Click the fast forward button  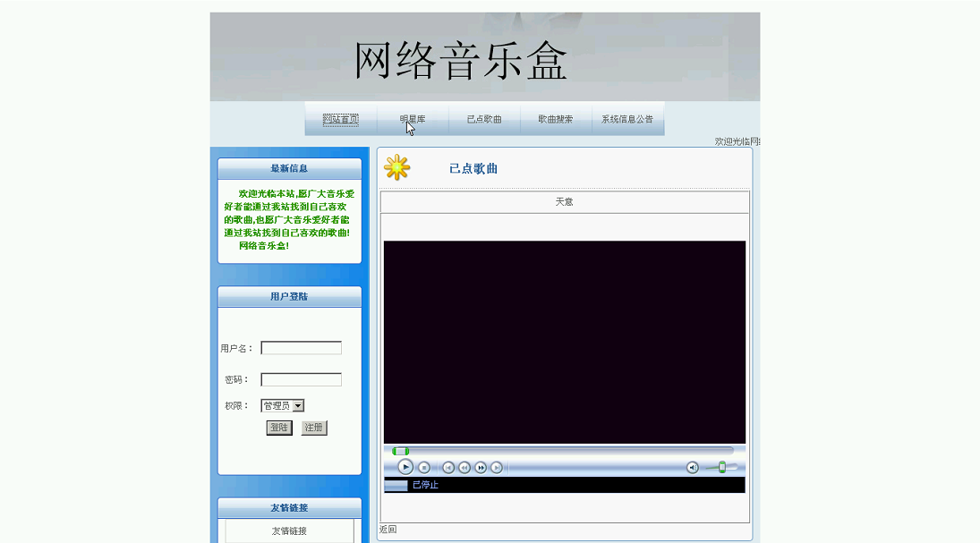[481, 467]
